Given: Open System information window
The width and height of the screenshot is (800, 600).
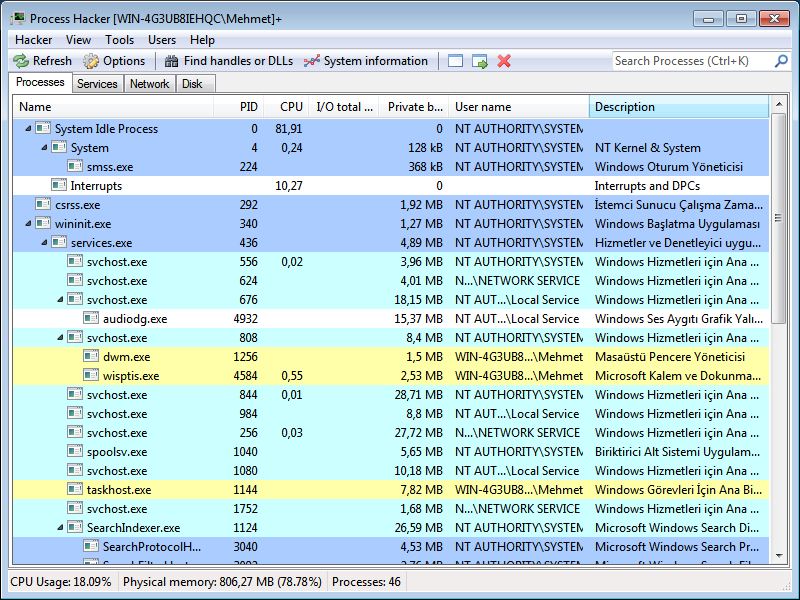Looking at the screenshot, I should tap(366, 61).
